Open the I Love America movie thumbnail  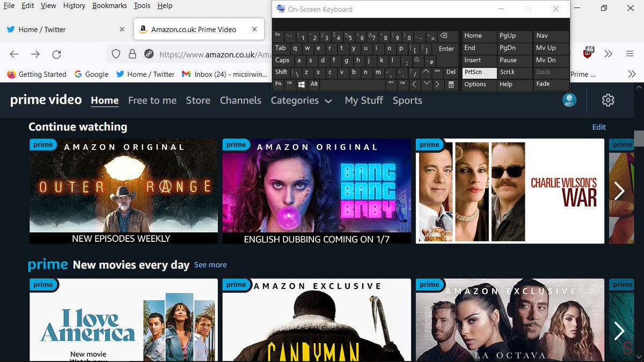point(123,320)
